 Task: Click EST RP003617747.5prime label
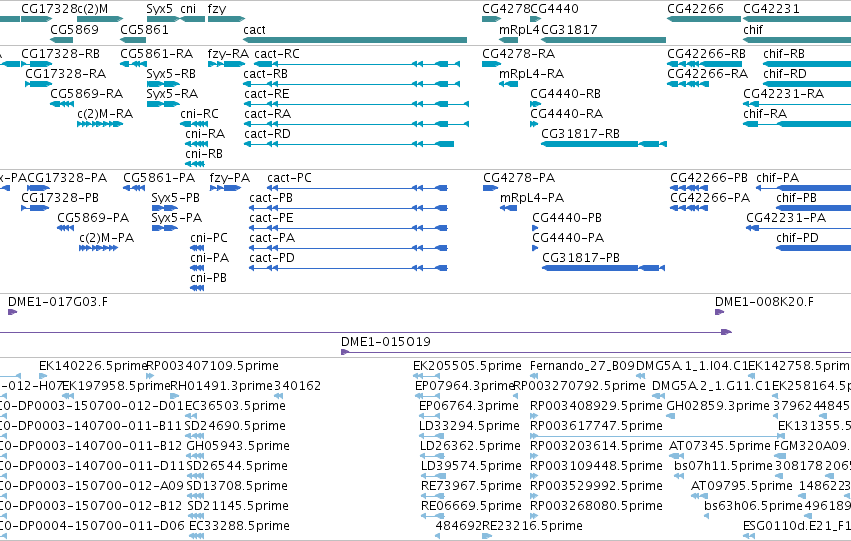[x=596, y=426]
